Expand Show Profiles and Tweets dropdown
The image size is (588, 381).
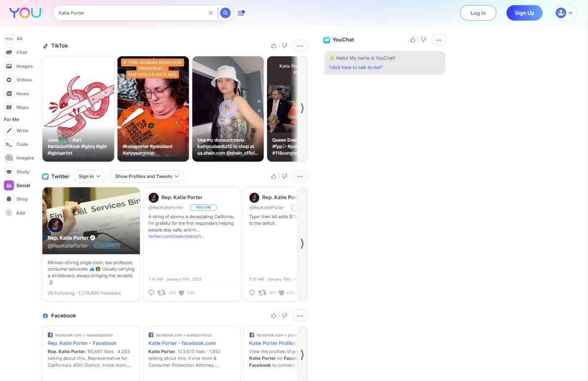pos(147,176)
